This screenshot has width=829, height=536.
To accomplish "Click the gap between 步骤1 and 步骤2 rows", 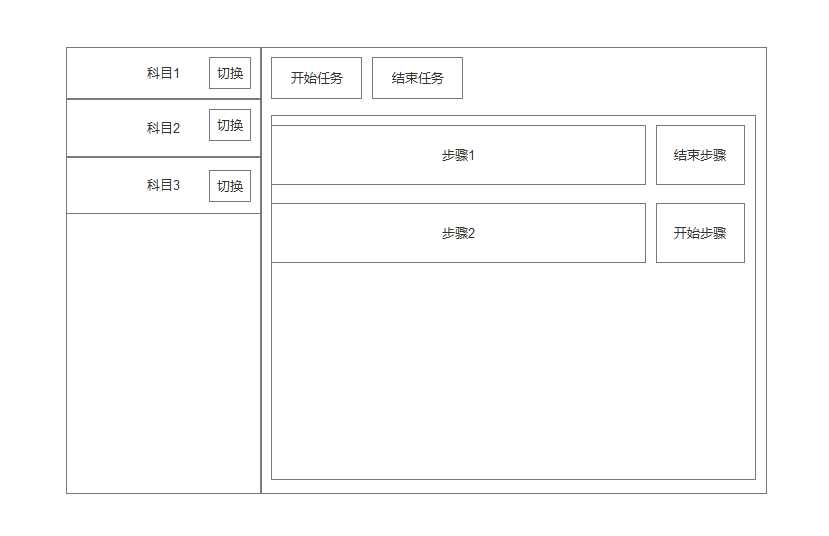I will (x=458, y=194).
